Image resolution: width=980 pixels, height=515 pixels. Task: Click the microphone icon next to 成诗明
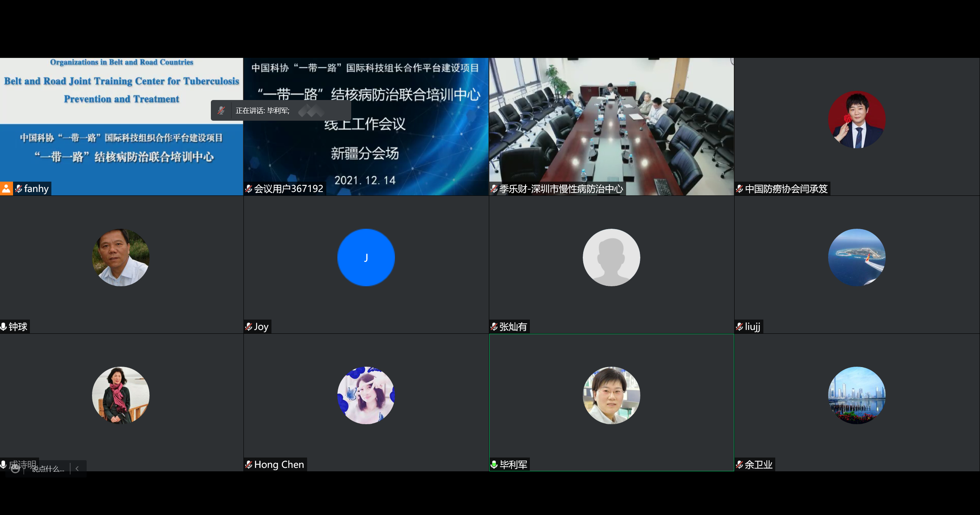[3, 464]
